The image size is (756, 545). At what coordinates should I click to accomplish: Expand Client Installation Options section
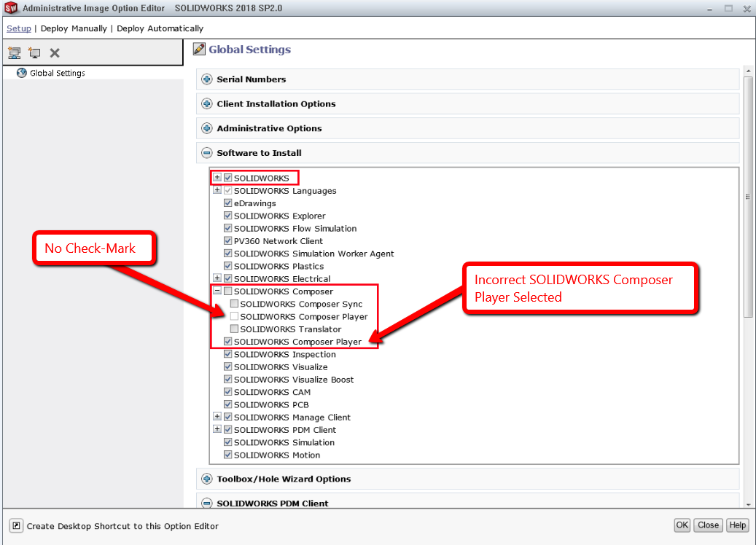click(207, 103)
